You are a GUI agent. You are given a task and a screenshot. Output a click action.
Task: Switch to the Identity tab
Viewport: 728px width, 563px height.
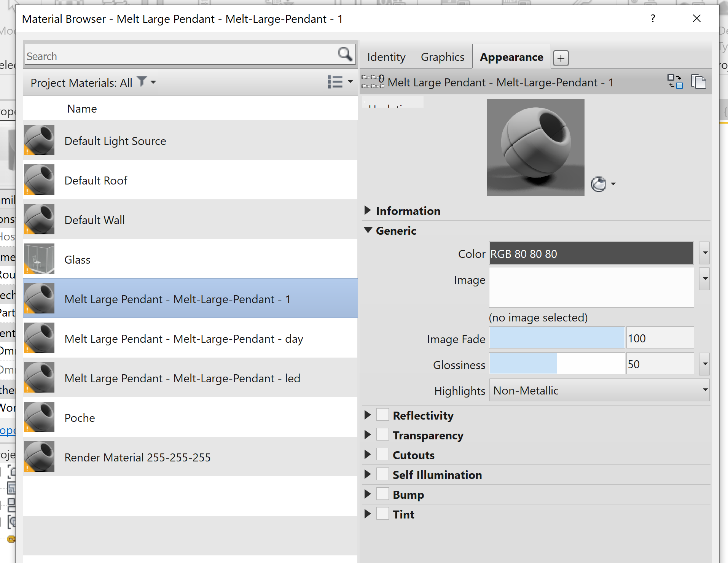386,56
